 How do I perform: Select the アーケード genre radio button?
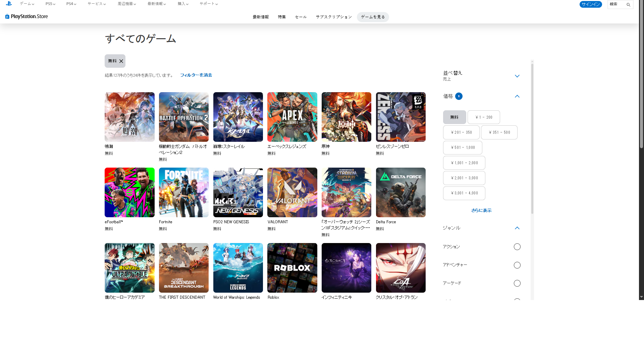[x=517, y=283]
